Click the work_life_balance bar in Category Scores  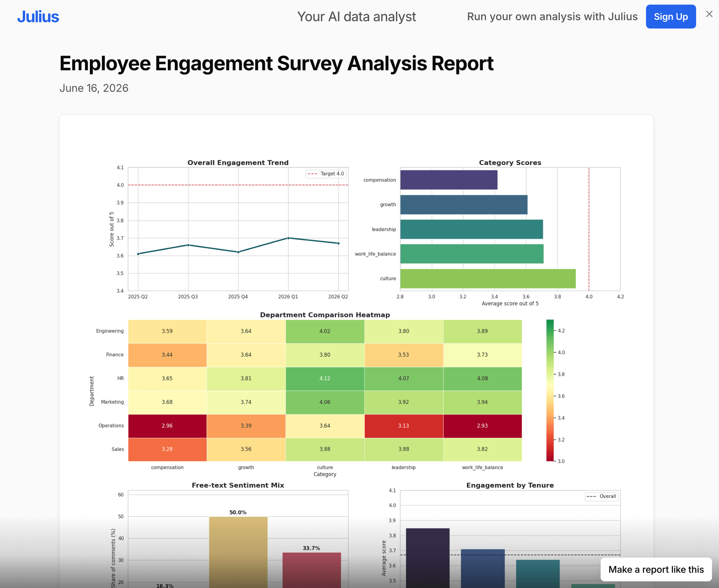472,254
